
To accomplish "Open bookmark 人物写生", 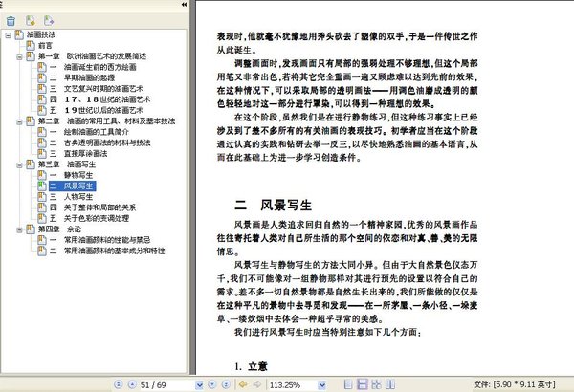I will pyautogui.click(x=72, y=197).
